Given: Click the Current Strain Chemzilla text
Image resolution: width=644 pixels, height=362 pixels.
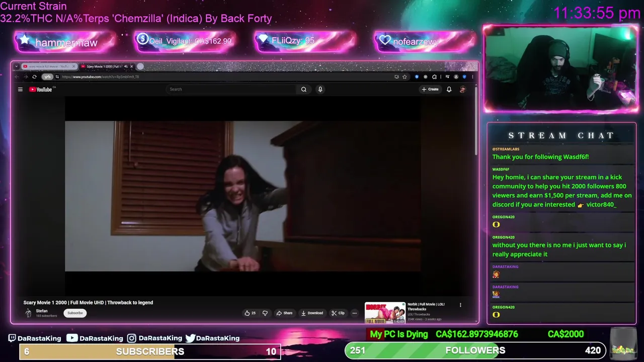Looking at the screenshot, I should click(x=136, y=13).
